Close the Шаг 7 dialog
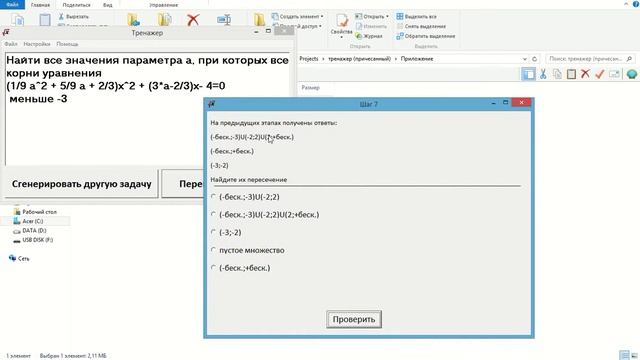This screenshot has width=640, height=360. click(x=521, y=102)
